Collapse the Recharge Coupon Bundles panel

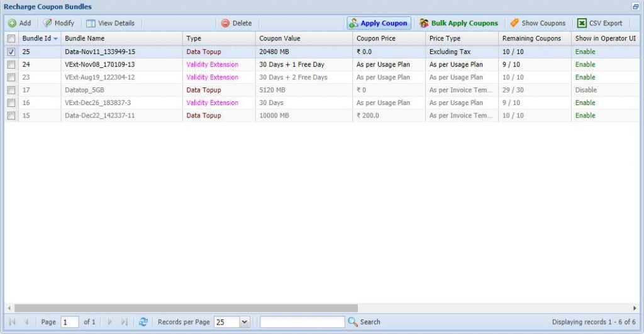pos(635,6)
